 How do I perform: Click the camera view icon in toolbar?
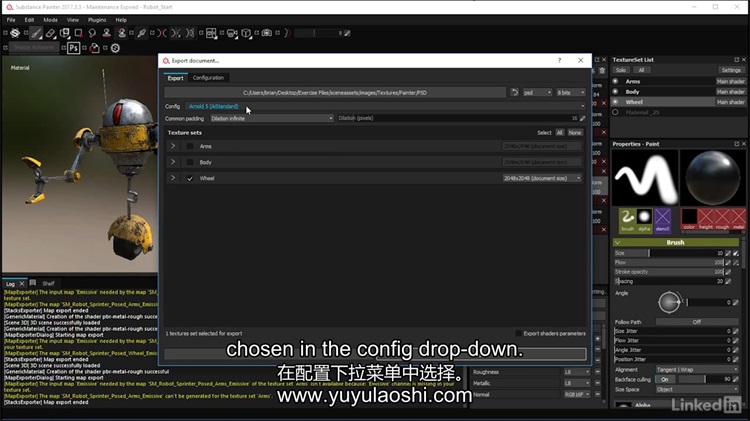pyautogui.click(x=232, y=33)
